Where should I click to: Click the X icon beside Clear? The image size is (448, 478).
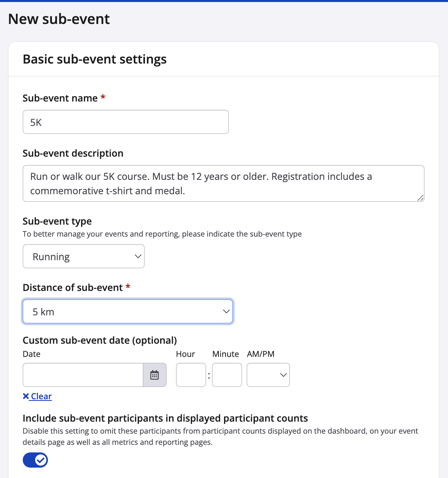point(26,396)
